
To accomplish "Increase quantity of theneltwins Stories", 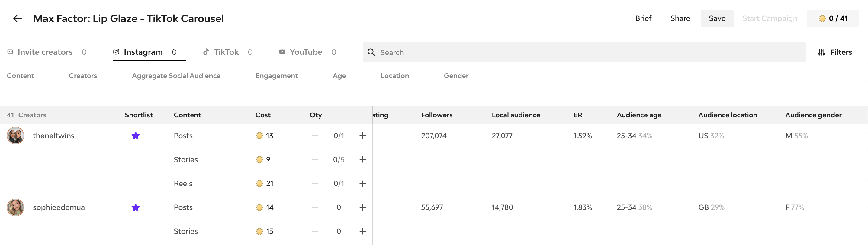I will [x=362, y=159].
